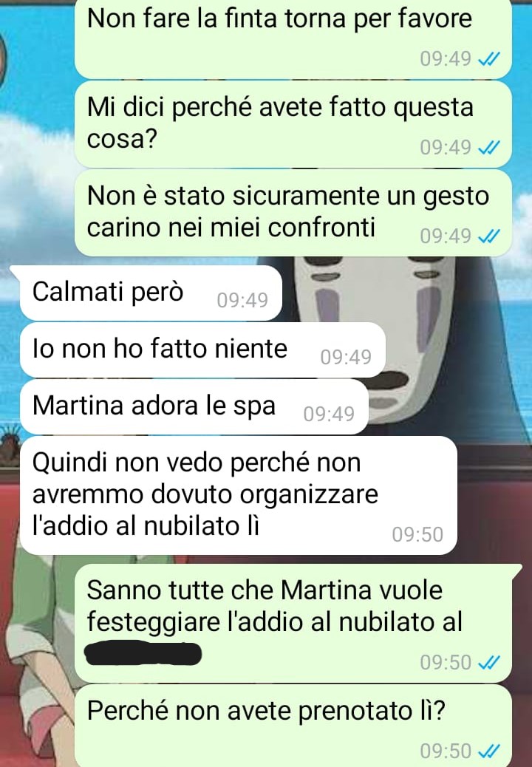Image resolution: width=532 pixels, height=767 pixels.
Task: Tap the 'Sanno tutte che Martina' message bubble
Action: click(293, 623)
